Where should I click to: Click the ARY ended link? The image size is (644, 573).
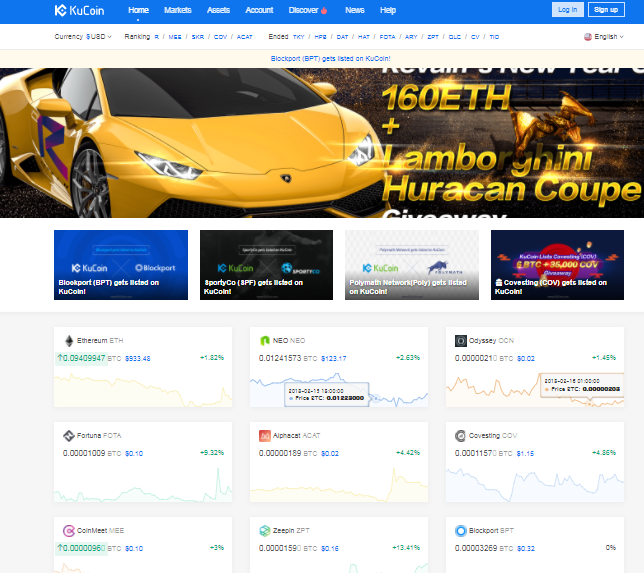[x=411, y=37]
